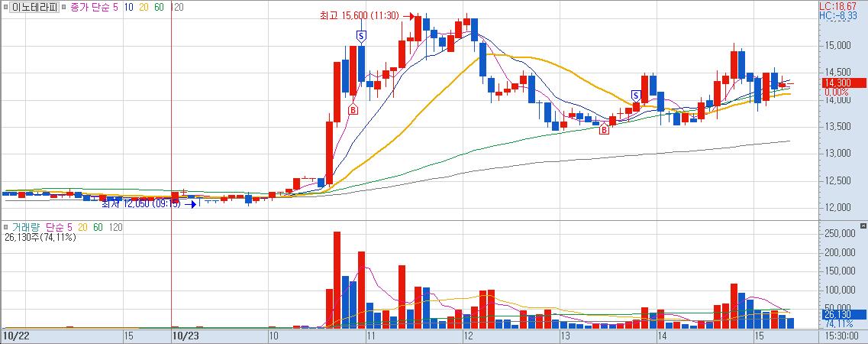Click the 이노테라피 stock name button
Viewport: 868px width, 344px height.
tap(34, 8)
